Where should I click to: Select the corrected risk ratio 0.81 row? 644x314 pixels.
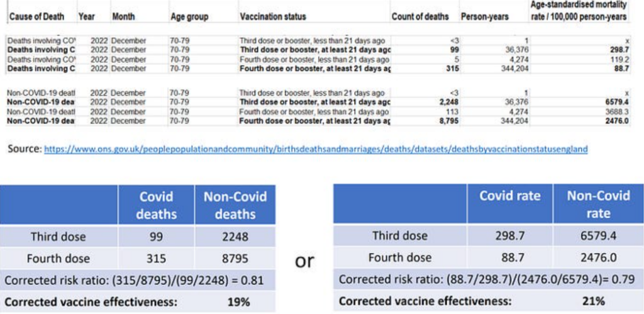point(138,280)
